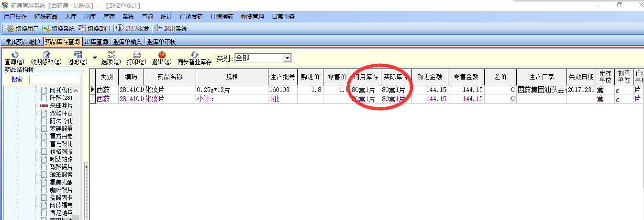
Task: Click the app icon in the title bar
Action: (5, 4)
